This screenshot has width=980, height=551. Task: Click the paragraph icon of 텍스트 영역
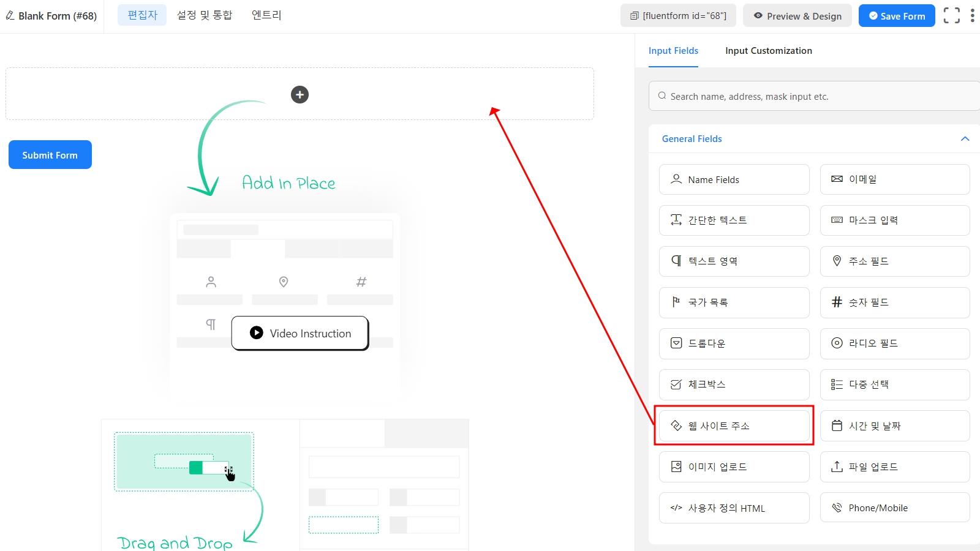pyautogui.click(x=676, y=261)
